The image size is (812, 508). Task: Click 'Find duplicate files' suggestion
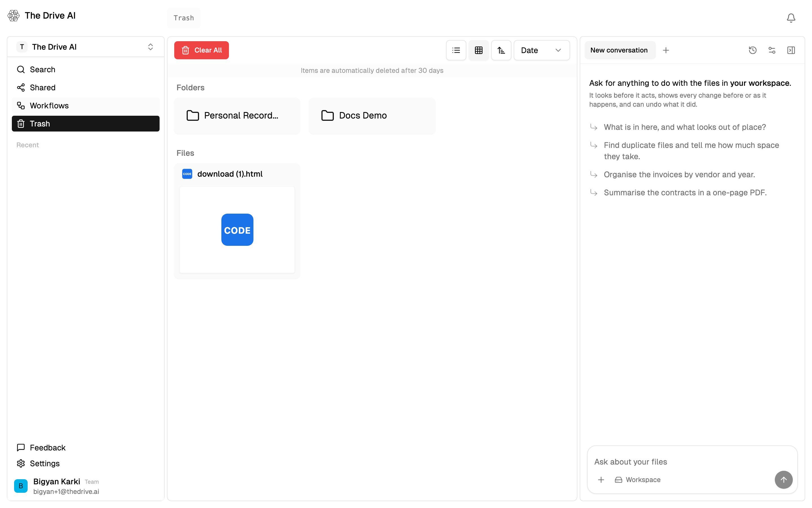(x=691, y=150)
